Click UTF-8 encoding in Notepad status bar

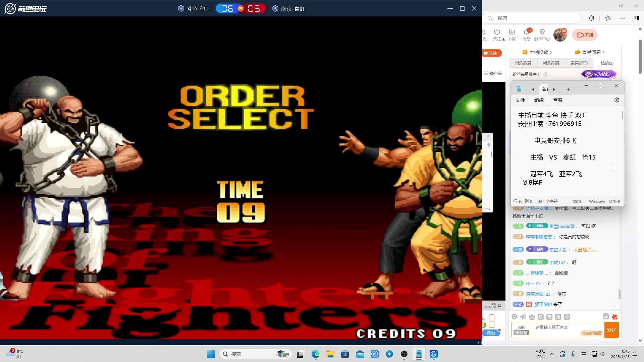click(614, 201)
